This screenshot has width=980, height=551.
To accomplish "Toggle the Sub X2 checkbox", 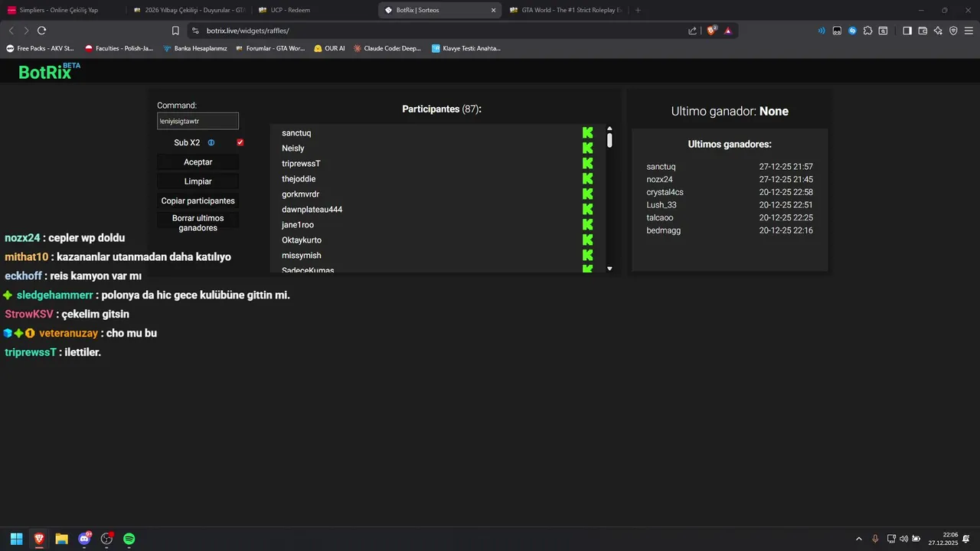I will [x=240, y=142].
